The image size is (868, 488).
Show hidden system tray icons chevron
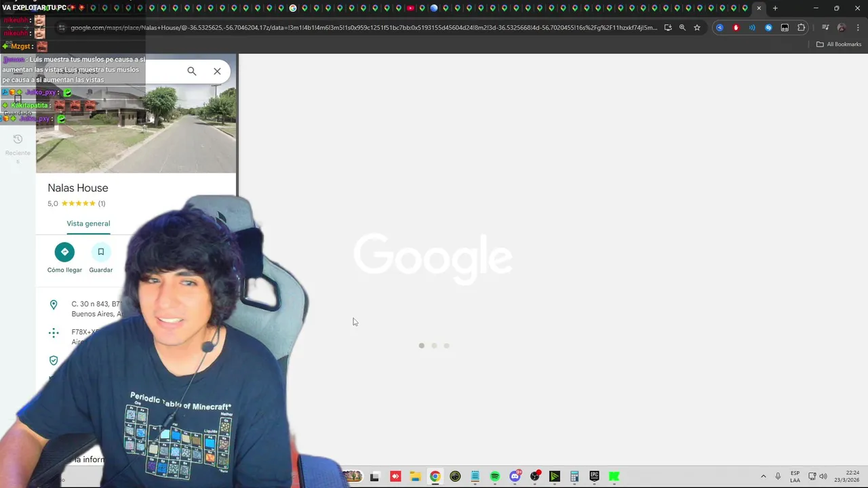(763, 476)
